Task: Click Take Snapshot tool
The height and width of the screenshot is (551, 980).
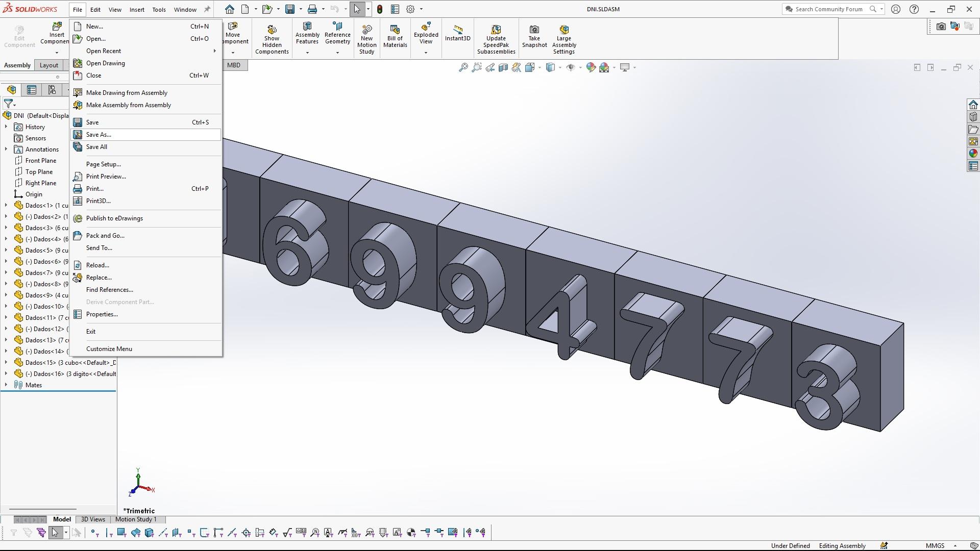Action: [x=534, y=36]
